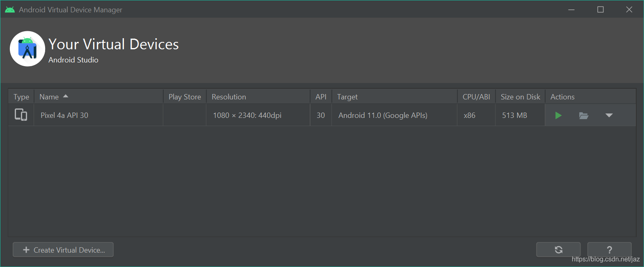Open the Pixel 4a AVD folder on disk
The height and width of the screenshot is (267, 644).
[584, 115]
